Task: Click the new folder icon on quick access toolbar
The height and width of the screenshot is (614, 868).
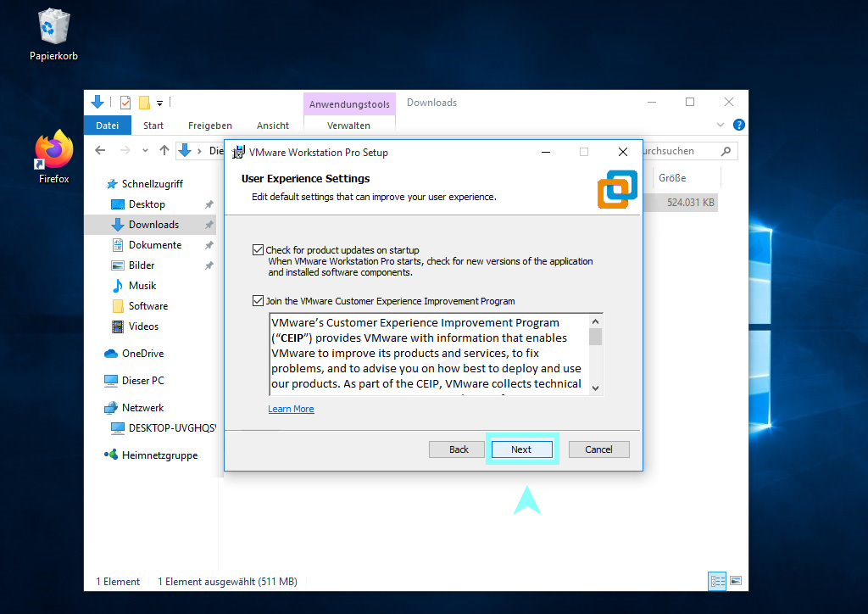Action: pyautogui.click(x=144, y=102)
